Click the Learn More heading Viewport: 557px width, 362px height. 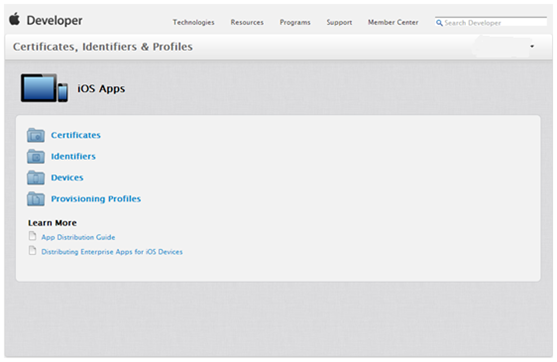tap(52, 223)
